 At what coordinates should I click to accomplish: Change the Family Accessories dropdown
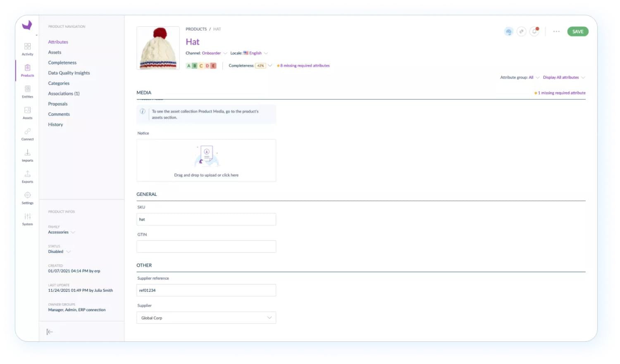click(62, 232)
